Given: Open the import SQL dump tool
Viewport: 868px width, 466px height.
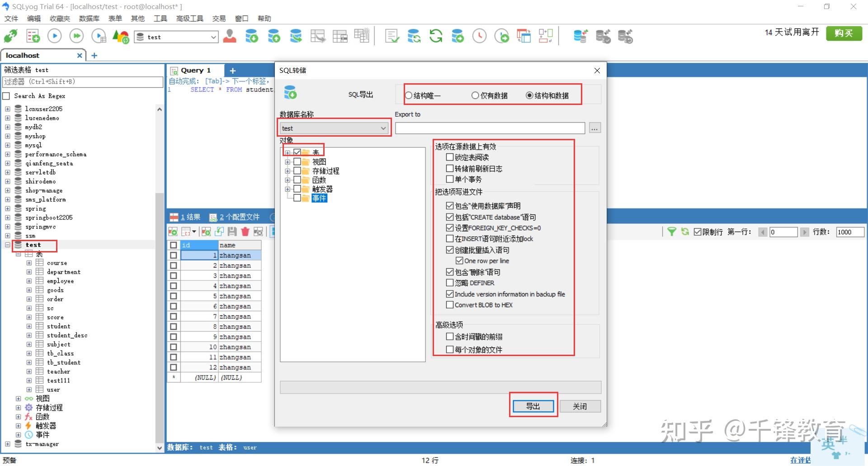Looking at the screenshot, I should click(274, 36).
